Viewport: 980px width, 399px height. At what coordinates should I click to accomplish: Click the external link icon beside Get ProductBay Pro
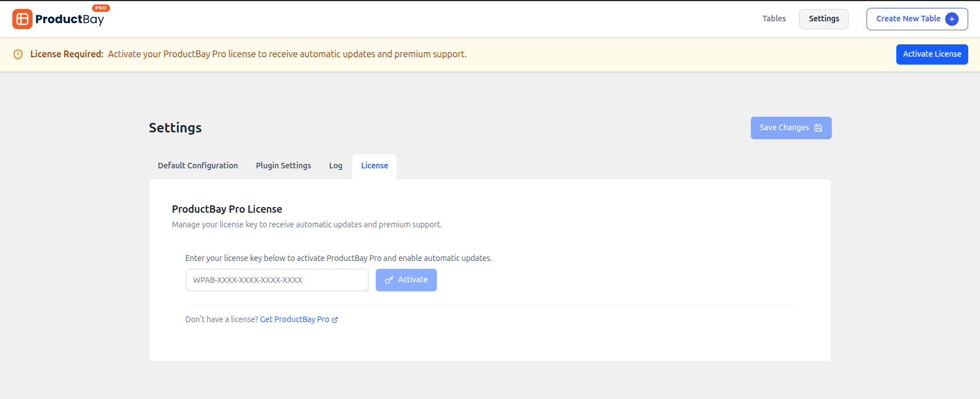[335, 320]
